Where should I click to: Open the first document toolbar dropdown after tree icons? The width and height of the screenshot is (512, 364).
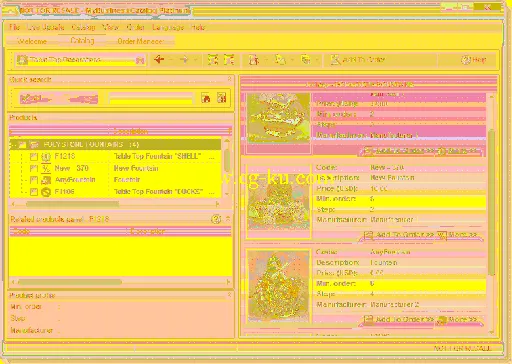266,60
